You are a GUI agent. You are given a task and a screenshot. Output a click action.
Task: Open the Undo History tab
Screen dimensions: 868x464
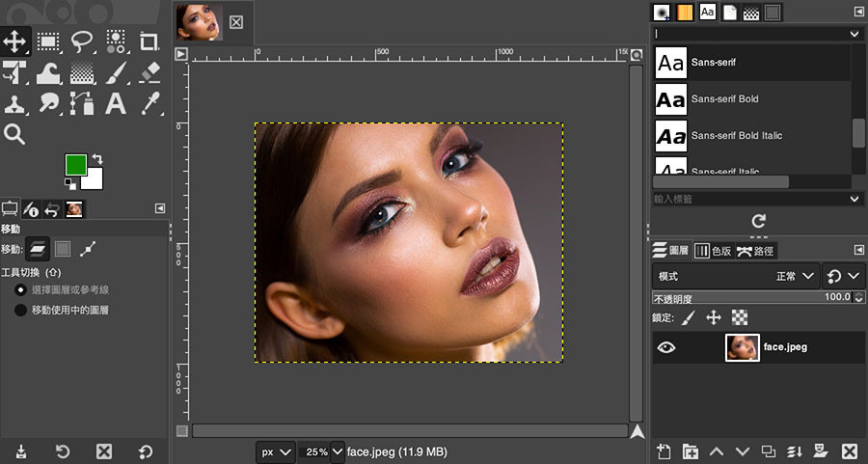pos(51,208)
